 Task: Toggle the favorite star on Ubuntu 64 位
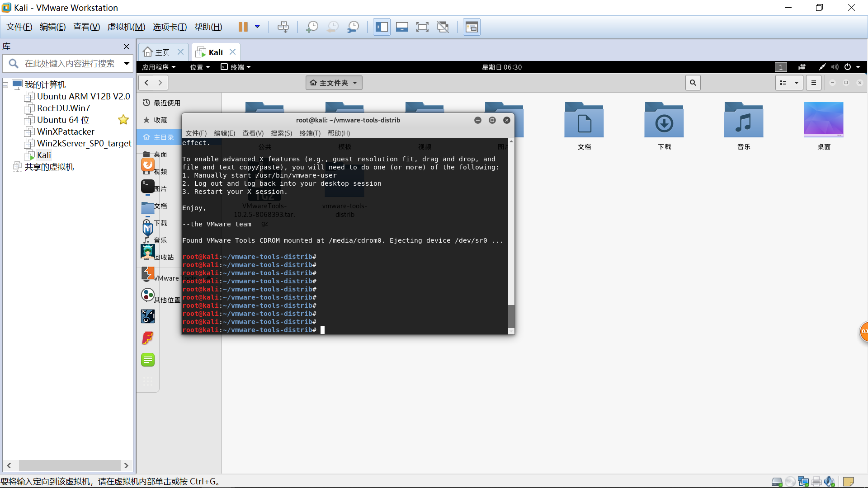pyautogui.click(x=123, y=120)
